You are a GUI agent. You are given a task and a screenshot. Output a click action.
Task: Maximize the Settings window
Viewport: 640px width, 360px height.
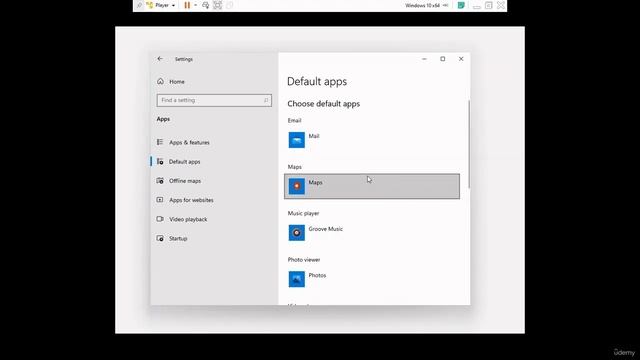443,59
